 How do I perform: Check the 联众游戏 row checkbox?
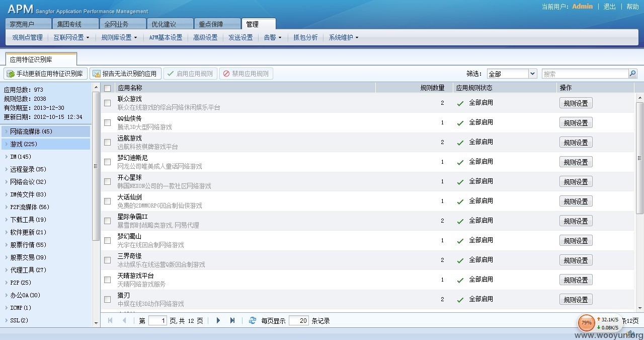[x=107, y=103]
